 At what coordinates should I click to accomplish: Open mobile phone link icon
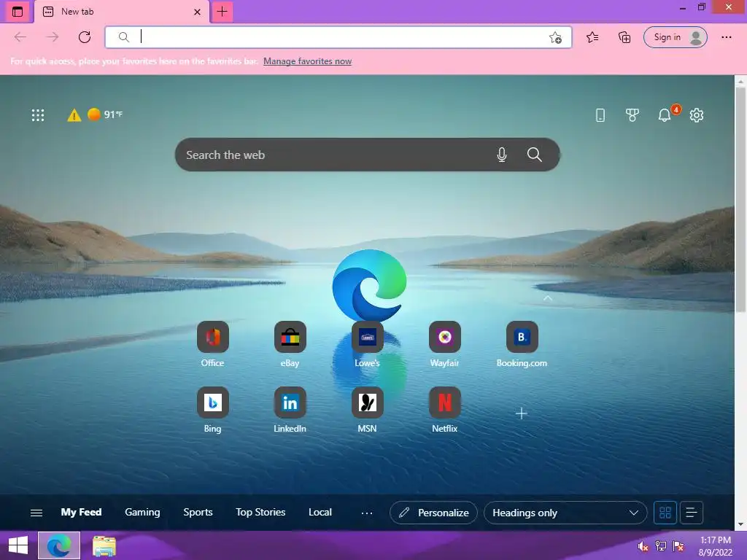(x=600, y=114)
